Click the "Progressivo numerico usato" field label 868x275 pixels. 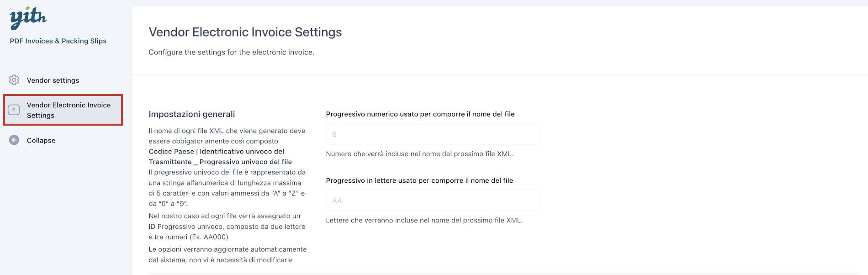[420, 114]
